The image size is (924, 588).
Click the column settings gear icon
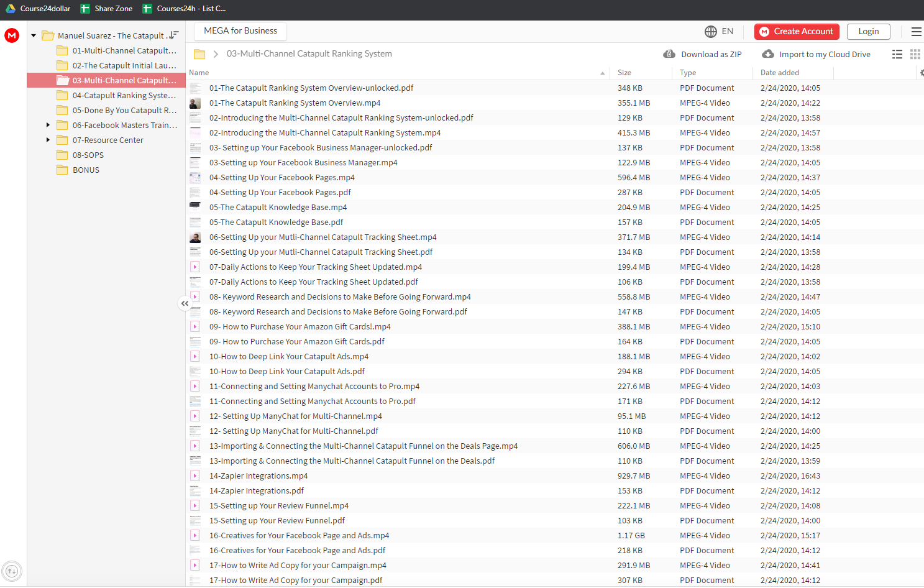click(x=922, y=73)
